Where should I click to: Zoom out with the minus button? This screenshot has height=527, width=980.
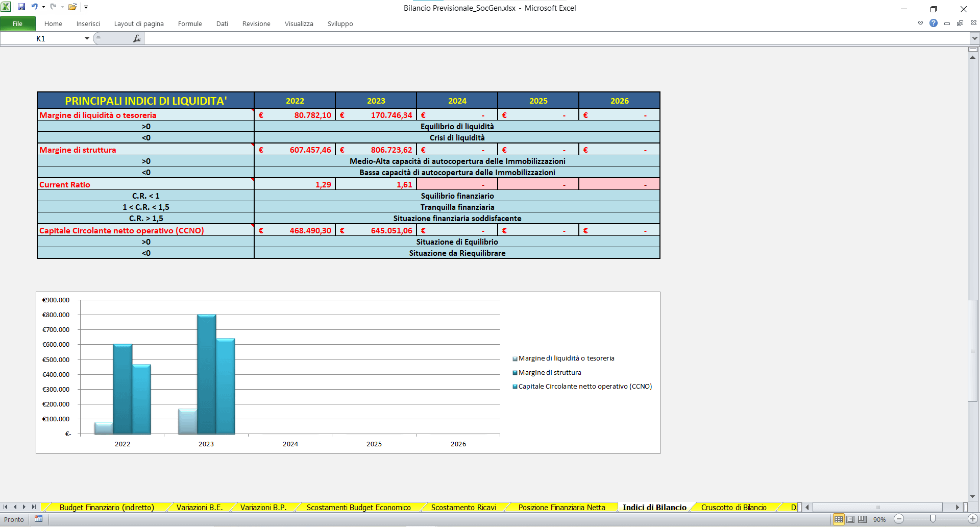coord(899,519)
